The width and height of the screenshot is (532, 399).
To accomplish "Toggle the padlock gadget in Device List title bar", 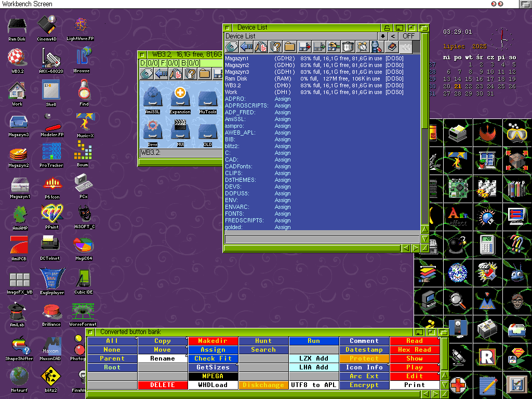I will click(x=387, y=28).
